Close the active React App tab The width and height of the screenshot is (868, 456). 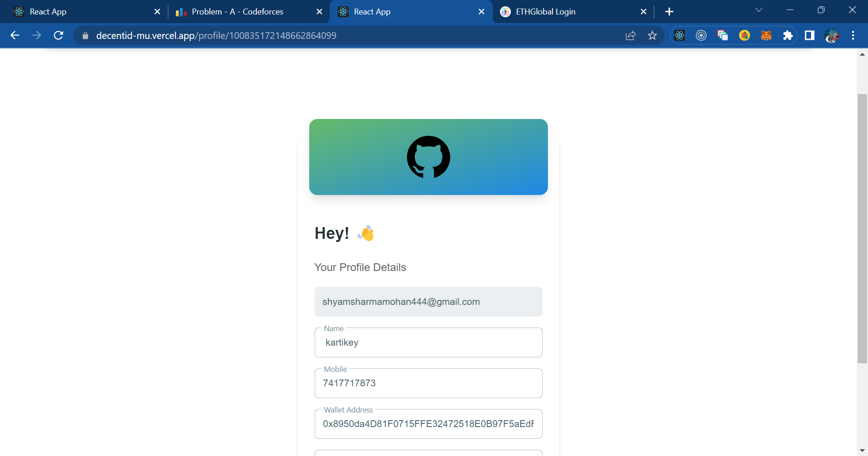point(481,12)
